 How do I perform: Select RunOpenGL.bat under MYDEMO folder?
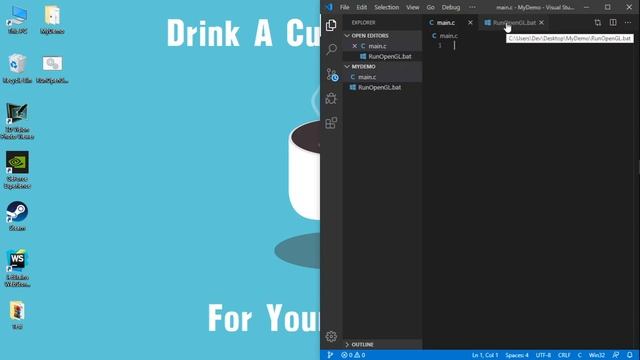[382, 87]
